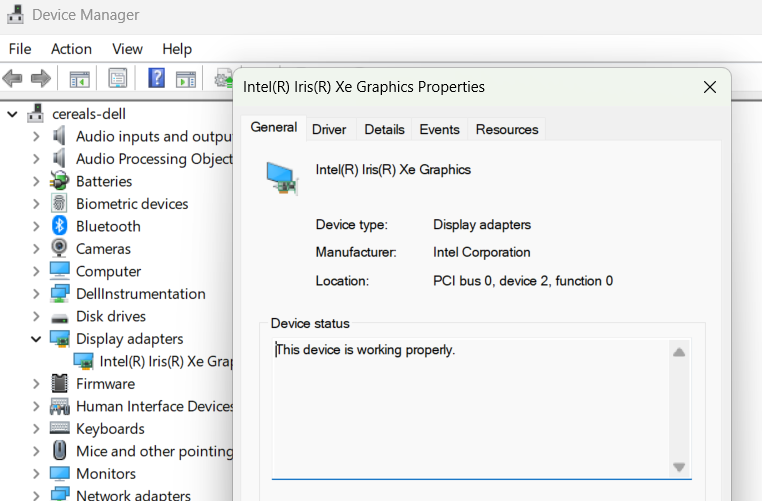
Task: Click the Biometric devices fingerprint icon
Action: pyautogui.click(x=59, y=203)
